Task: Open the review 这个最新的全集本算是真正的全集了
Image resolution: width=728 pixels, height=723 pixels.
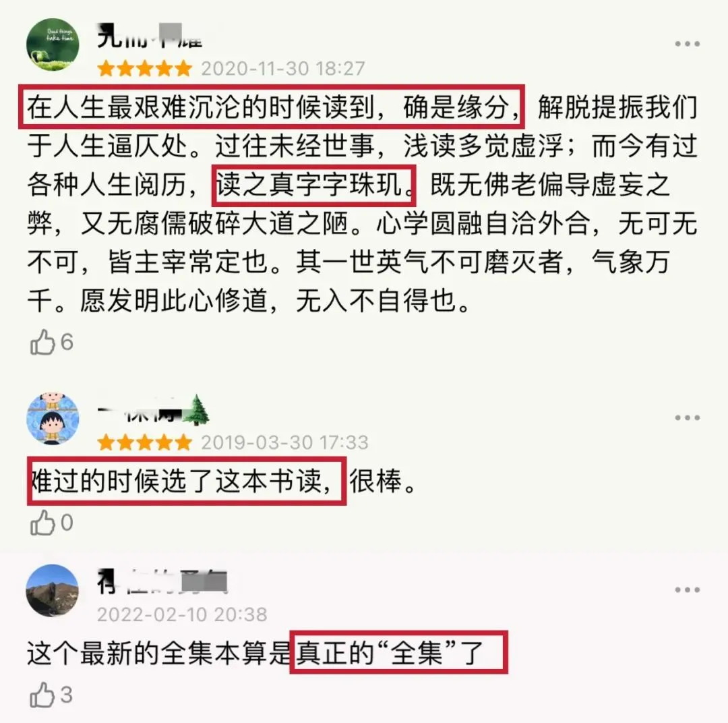Action: pos(256,653)
